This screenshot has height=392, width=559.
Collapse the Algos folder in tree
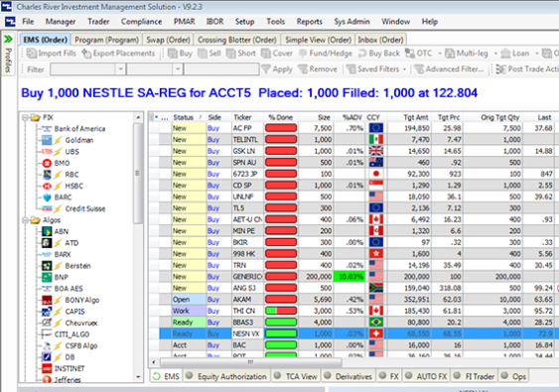pos(25,220)
